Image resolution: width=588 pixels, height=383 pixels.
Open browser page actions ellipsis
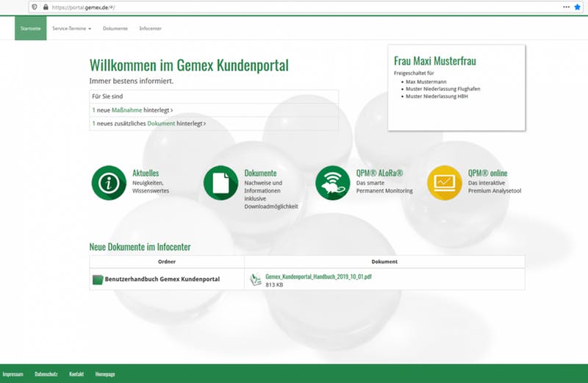566,7
